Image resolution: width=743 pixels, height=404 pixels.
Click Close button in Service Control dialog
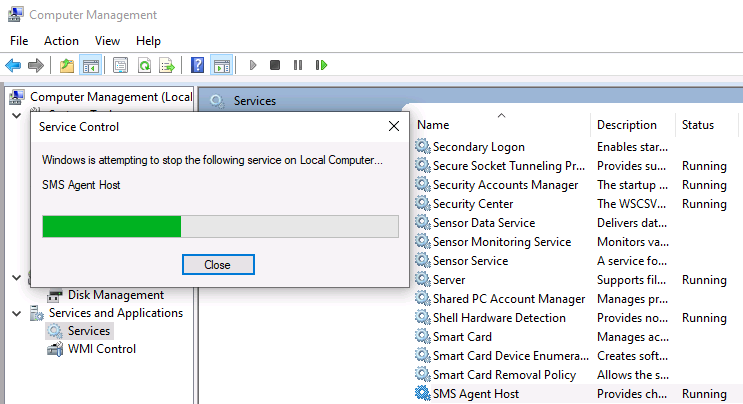point(218,264)
